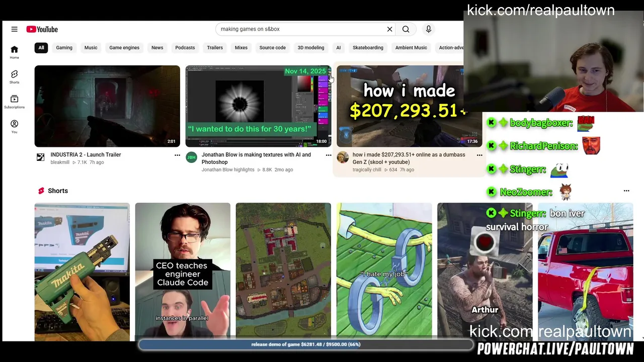Select the Ambient Music chip
Viewport: 644px width, 362px height.
click(411, 48)
